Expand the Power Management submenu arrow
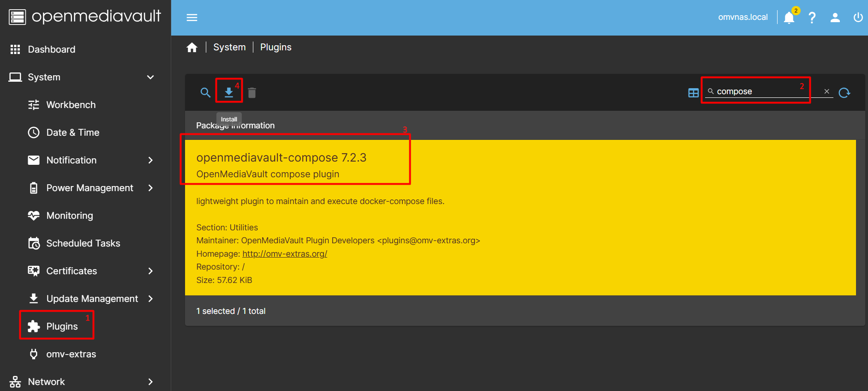 coord(150,188)
